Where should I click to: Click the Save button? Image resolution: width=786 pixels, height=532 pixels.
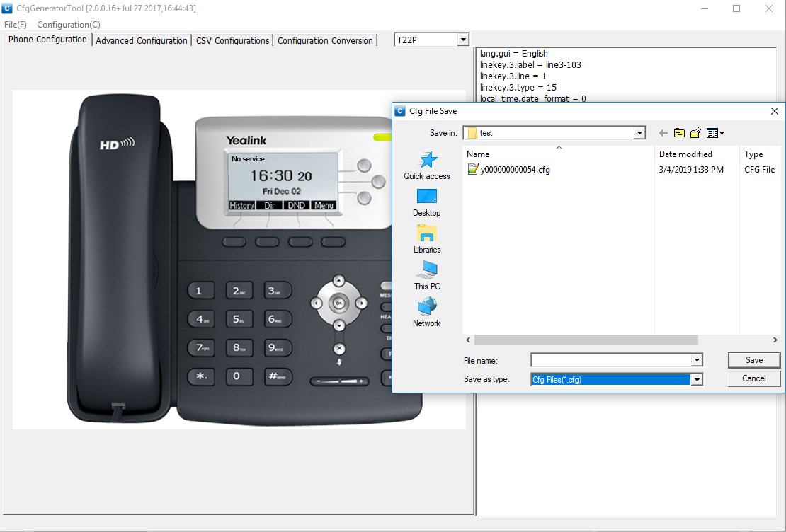754,360
